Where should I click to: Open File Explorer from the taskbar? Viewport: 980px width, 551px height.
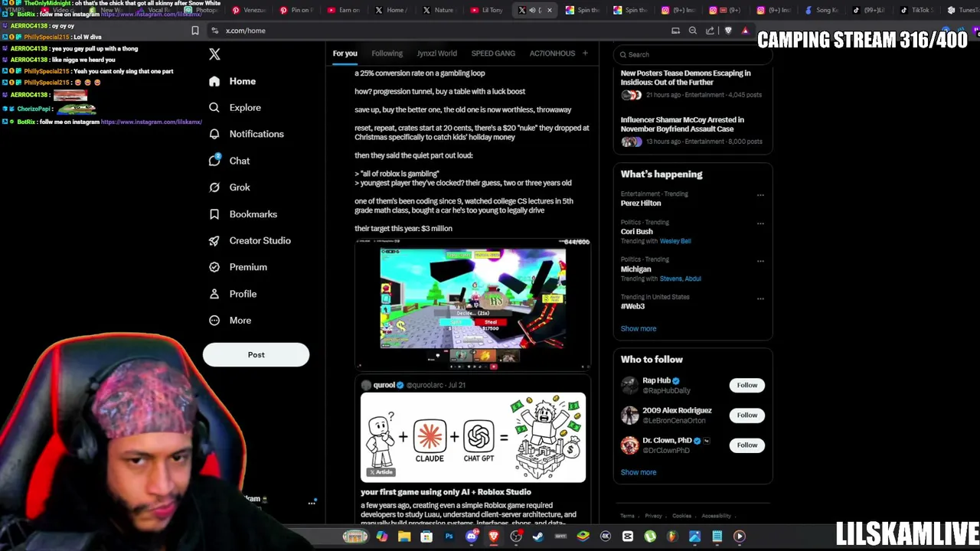(x=404, y=536)
